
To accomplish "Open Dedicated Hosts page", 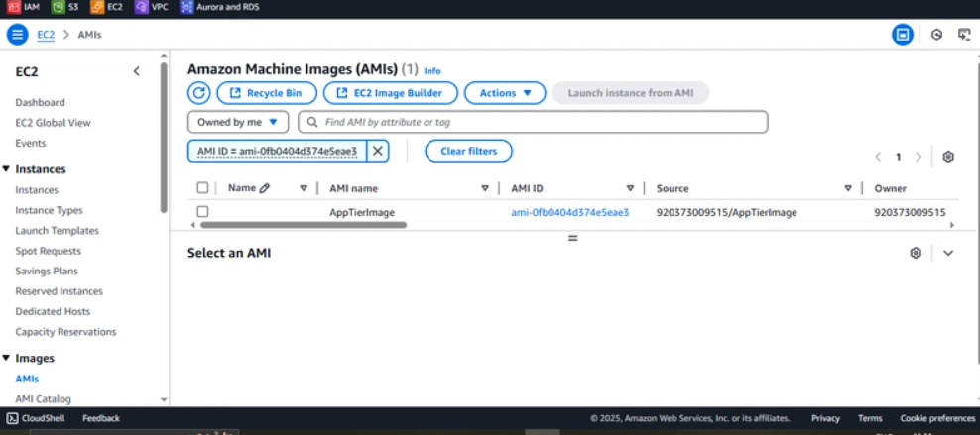I will click(54, 311).
